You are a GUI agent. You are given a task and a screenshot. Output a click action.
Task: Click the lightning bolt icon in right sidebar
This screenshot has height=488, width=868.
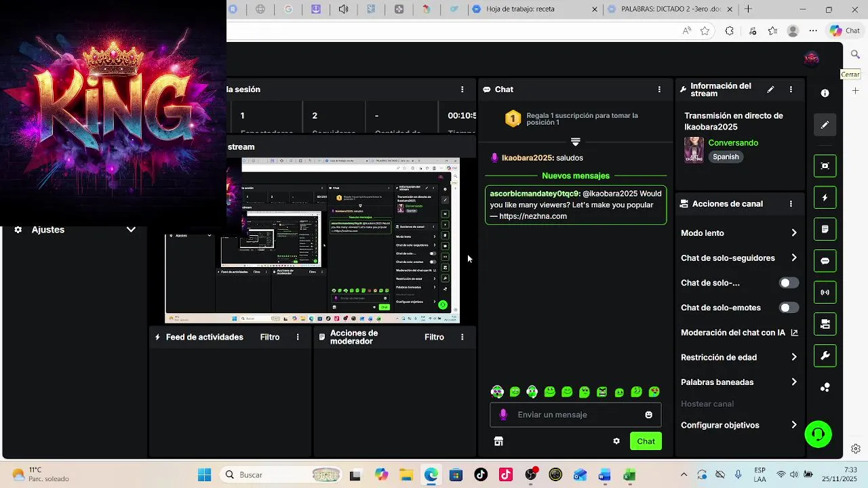click(x=825, y=198)
